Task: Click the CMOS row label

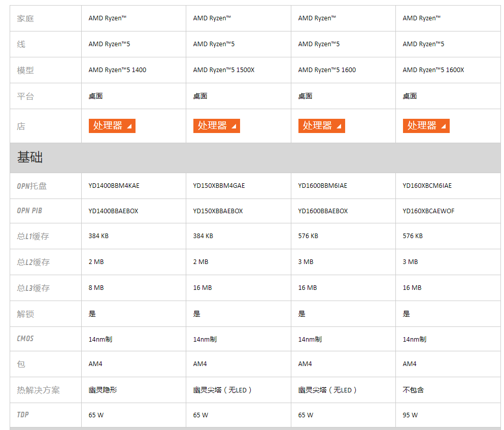Action: click(25, 339)
